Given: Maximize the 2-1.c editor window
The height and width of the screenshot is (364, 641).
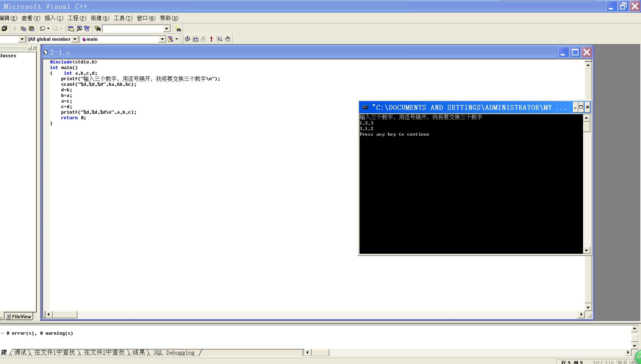Looking at the screenshot, I should pyautogui.click(x=575, y=53).
